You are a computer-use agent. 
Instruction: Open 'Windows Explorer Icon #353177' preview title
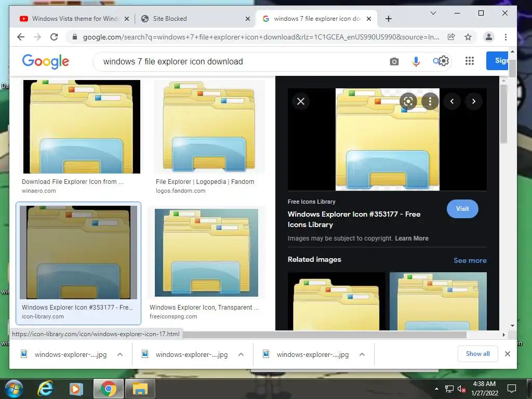click(354, 220)
